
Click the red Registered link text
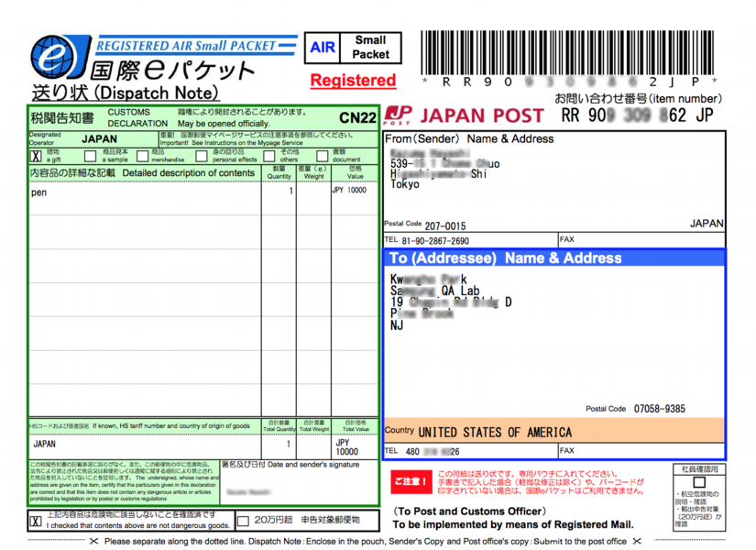(353, 81)
